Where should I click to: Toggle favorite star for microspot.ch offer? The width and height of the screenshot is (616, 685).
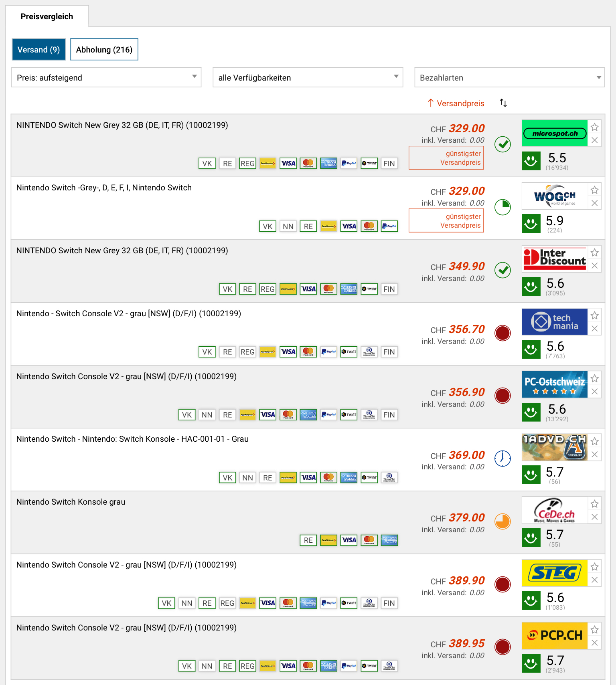[594, 127]
